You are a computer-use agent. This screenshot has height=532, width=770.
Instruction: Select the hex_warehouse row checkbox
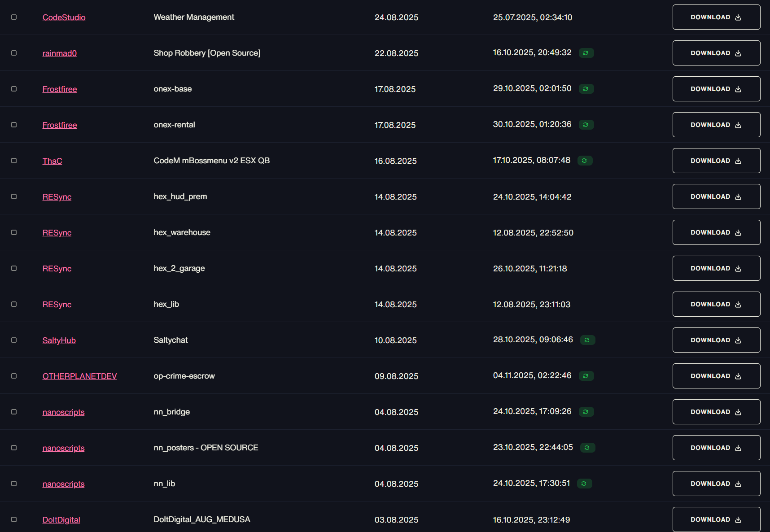(14, 232)
